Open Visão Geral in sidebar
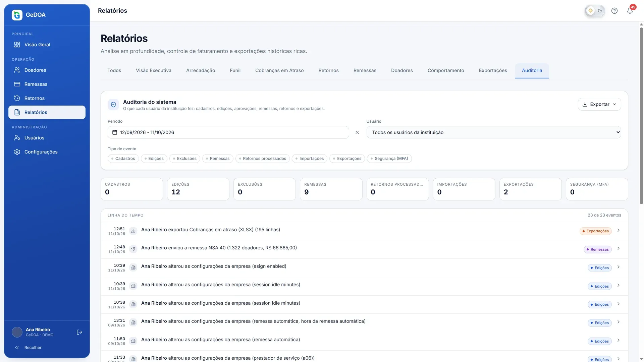The height and width of the screenshot is (362, 644). 47,45
